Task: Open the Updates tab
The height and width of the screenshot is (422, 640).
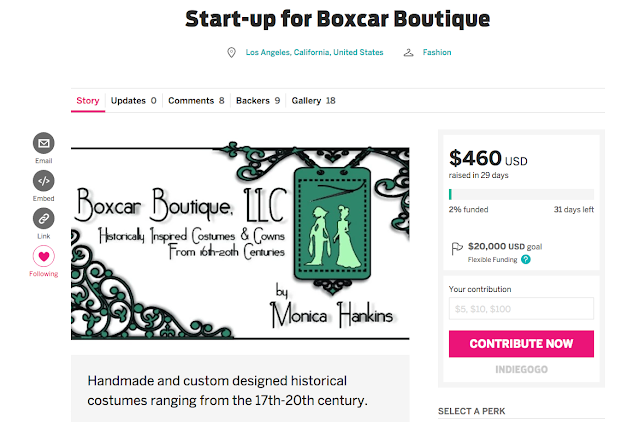Action: coord(133,101)
